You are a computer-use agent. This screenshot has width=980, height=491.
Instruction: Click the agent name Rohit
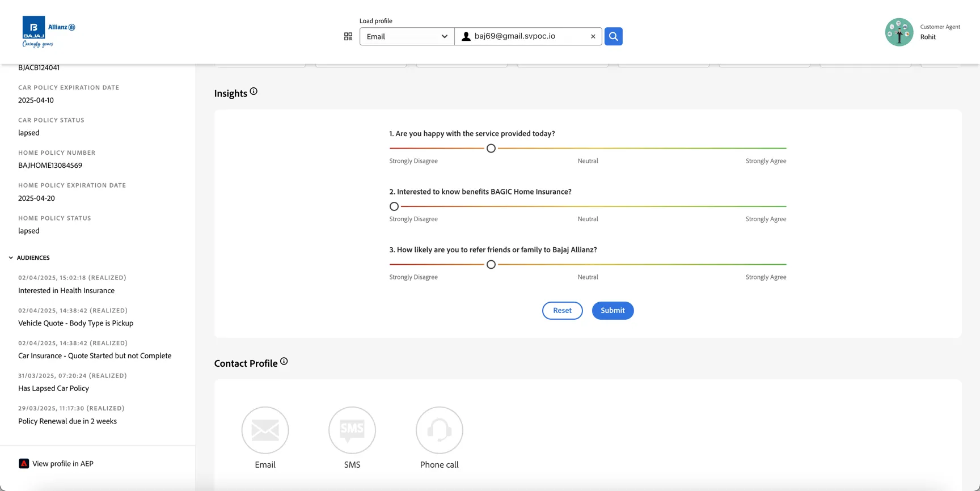click(928, 37)
